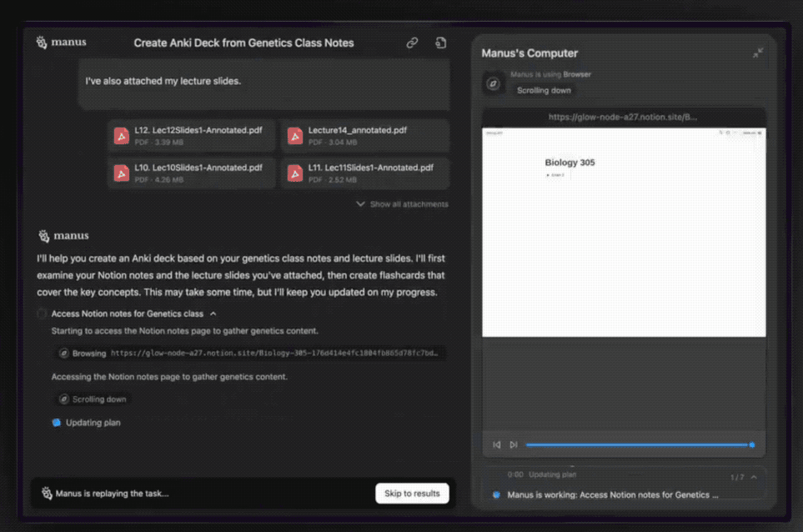Click the step status circle beside Access Notion notes
Image resolution: width=803 pixels, height=532 pixels.
point(42,314)
